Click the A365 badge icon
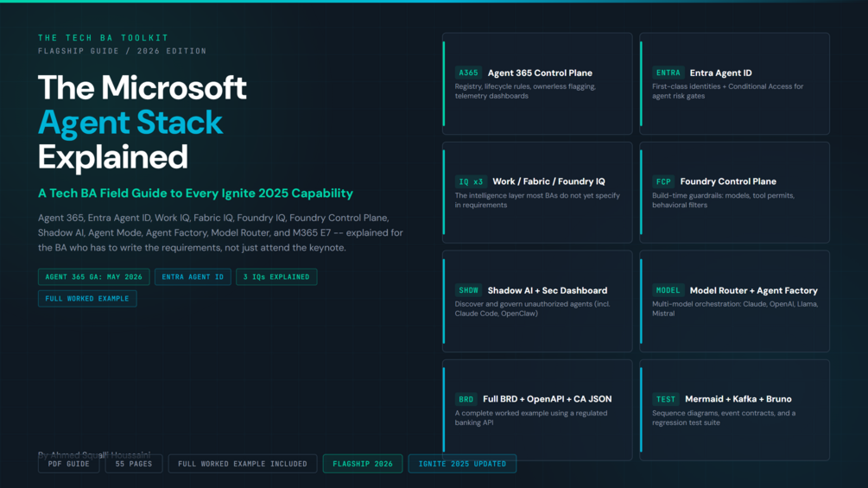Screen dimensions: 868x488 coord(468,73)
